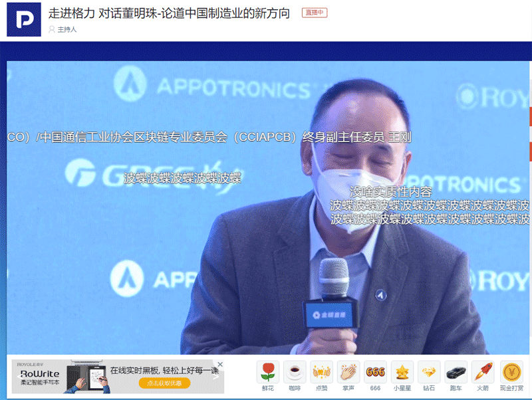Click the livestream title text

(170, 13)
